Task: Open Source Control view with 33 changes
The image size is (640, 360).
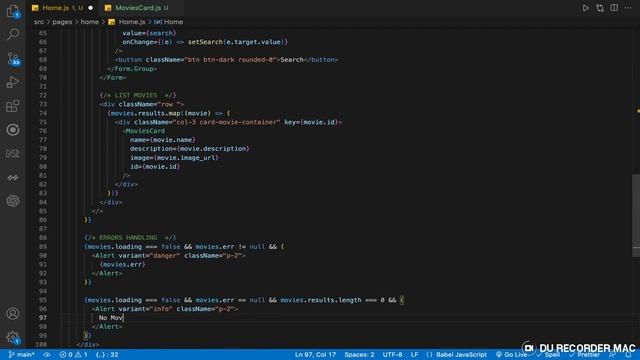Action: (13, 59)
